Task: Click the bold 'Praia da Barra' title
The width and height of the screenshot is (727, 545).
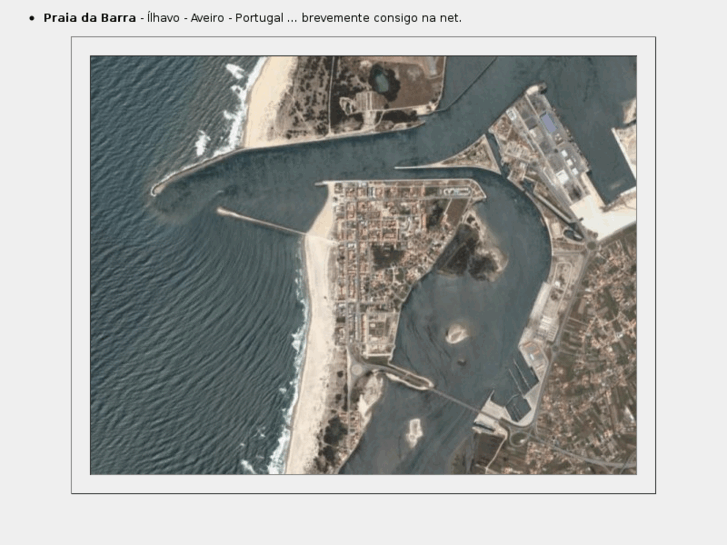Action: 89,18
